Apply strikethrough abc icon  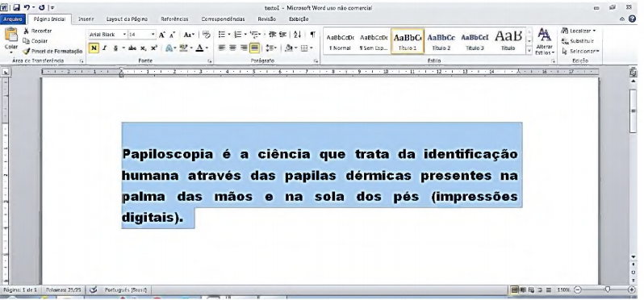click(132, 48)
